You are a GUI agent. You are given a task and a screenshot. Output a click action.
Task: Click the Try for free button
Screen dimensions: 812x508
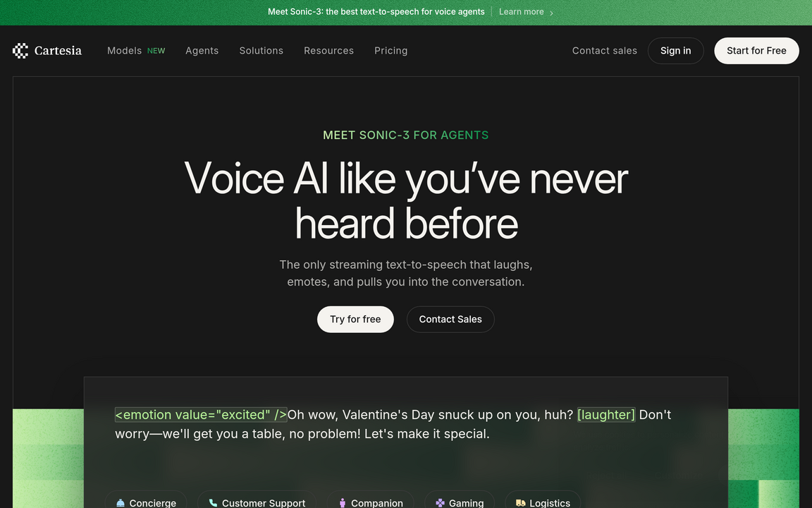click(x=355, y=320)
